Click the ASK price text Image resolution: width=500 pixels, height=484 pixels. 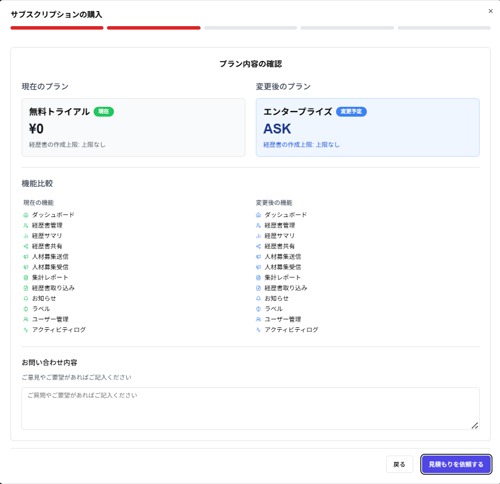coord(277,129)
